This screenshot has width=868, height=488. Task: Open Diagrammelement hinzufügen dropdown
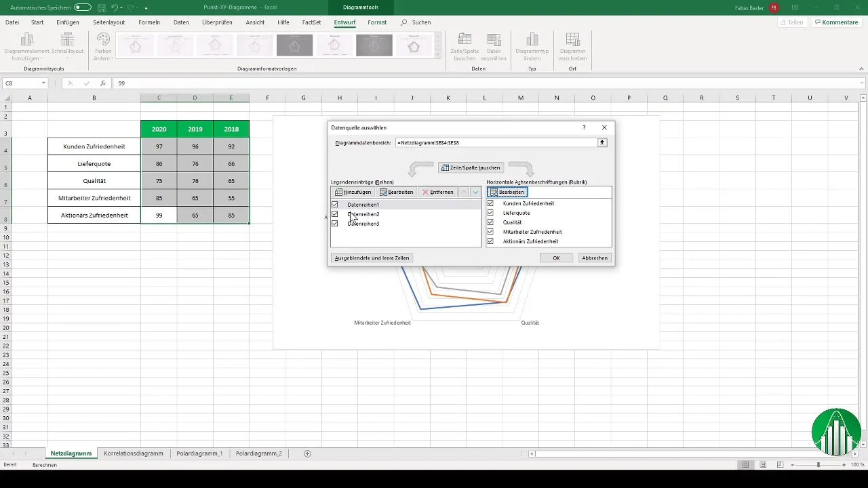(27, 47)
